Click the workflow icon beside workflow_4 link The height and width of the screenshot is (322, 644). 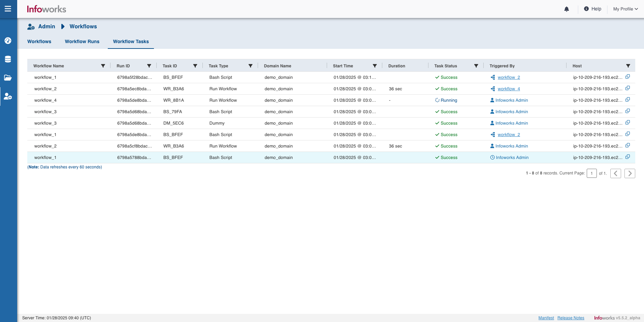[x=493, y=89]
